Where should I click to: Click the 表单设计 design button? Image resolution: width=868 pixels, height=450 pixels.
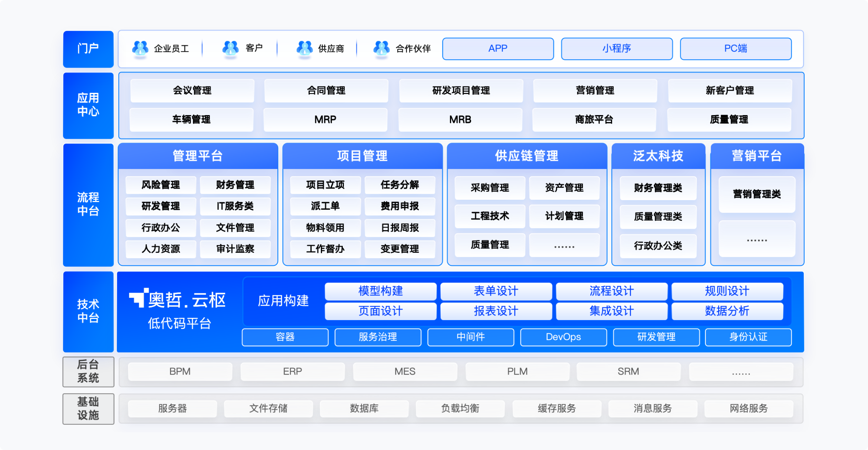click(496, 291)
